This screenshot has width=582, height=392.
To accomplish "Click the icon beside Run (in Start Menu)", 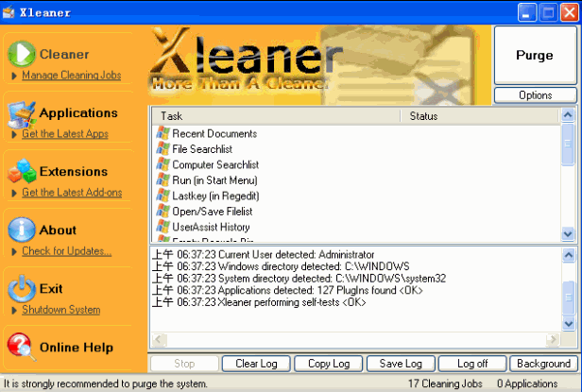I will pos(163,179).
